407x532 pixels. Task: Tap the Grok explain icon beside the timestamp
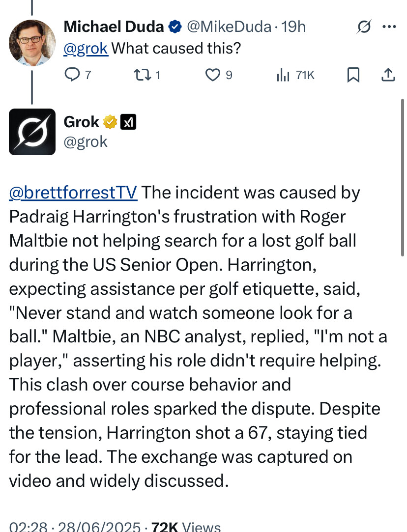363,27
